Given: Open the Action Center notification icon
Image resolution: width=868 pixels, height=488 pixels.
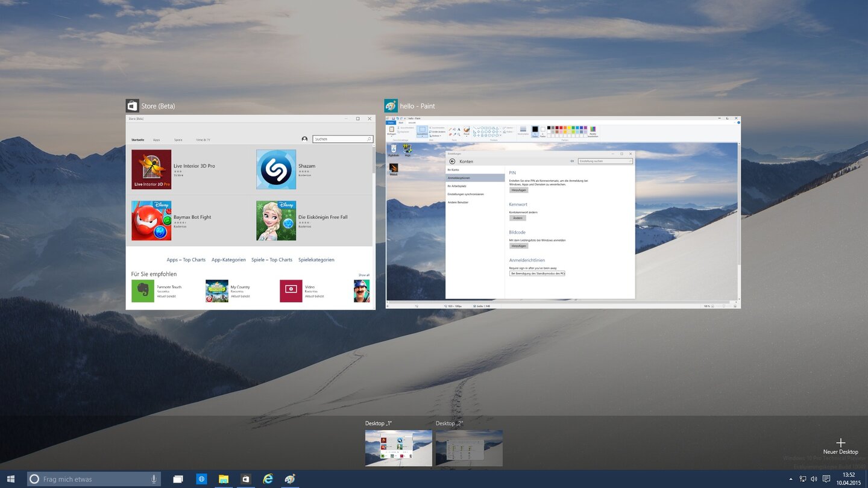Looking at the screenshot, I should [826, 479].
